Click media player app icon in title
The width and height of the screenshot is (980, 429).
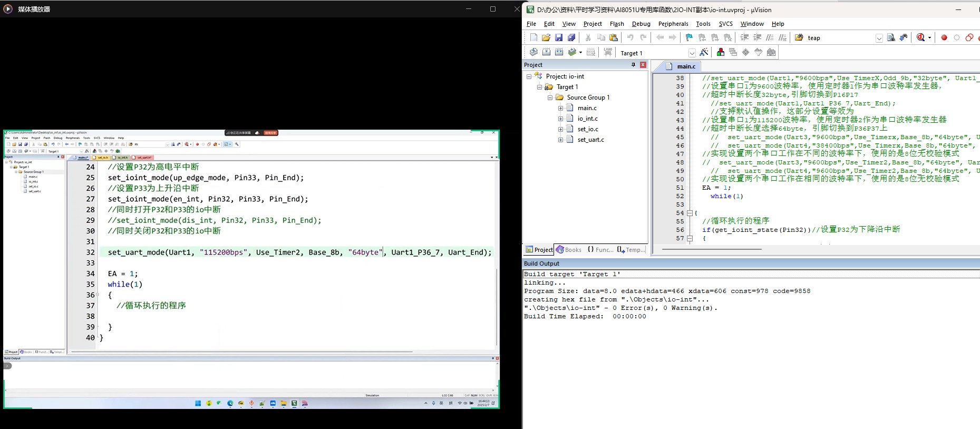[x=8, y=8]
